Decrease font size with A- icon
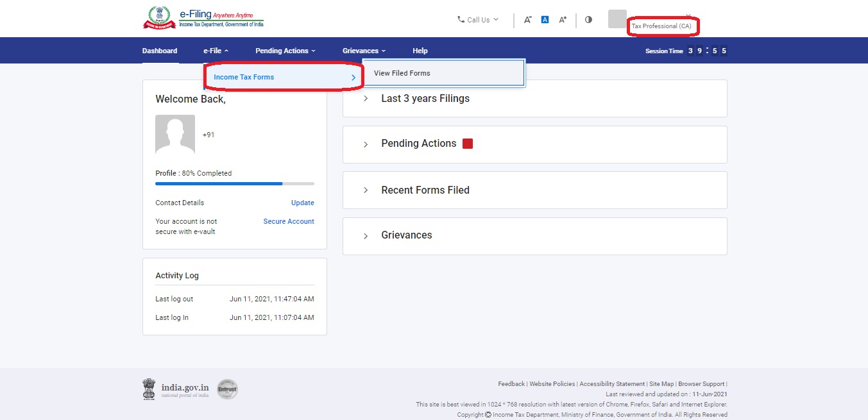The height and width of the screenshot is (420, 868). [x=527, y=20]
